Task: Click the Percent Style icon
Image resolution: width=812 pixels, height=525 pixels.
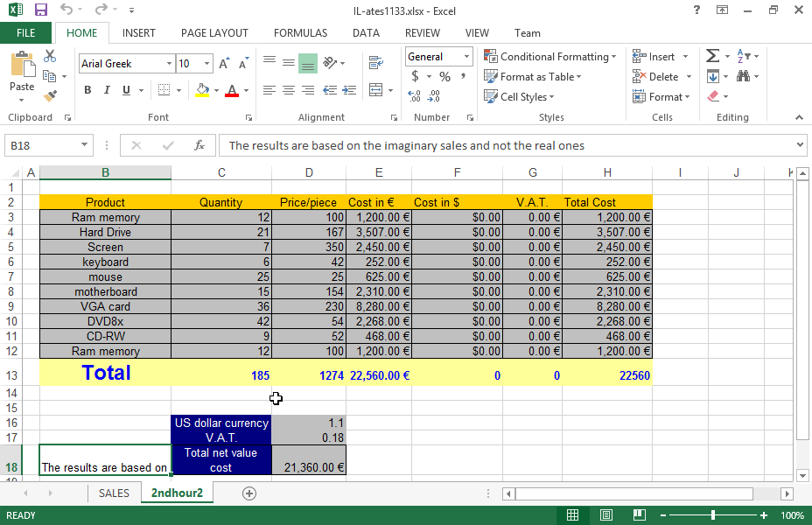Action: click(444, 76)
